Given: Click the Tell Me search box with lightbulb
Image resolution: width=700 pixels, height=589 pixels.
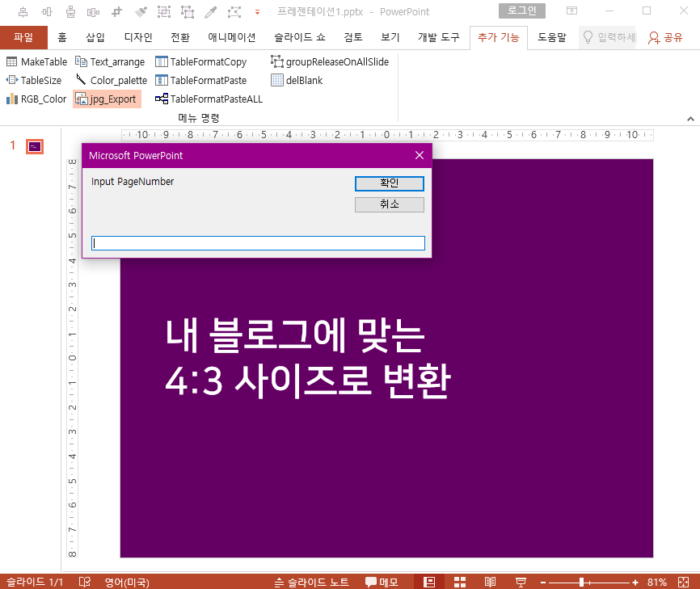Looking at the screenshot, I should tap(608, 37).
